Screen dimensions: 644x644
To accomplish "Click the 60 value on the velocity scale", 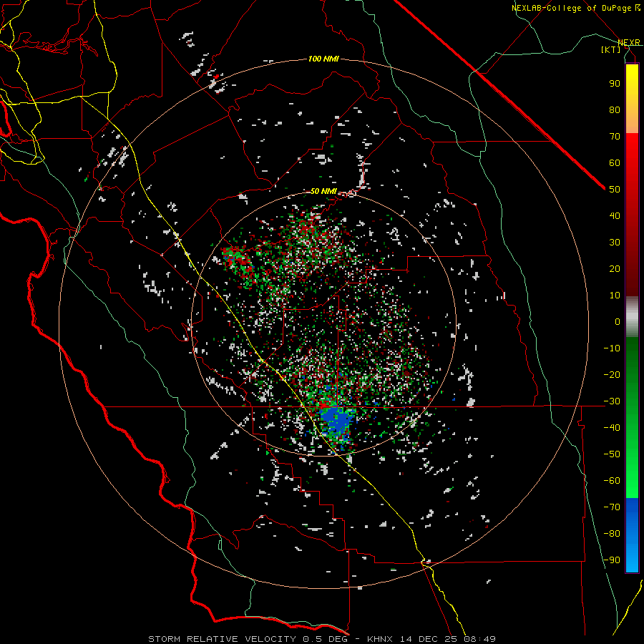I will click(x=615, y=163).
